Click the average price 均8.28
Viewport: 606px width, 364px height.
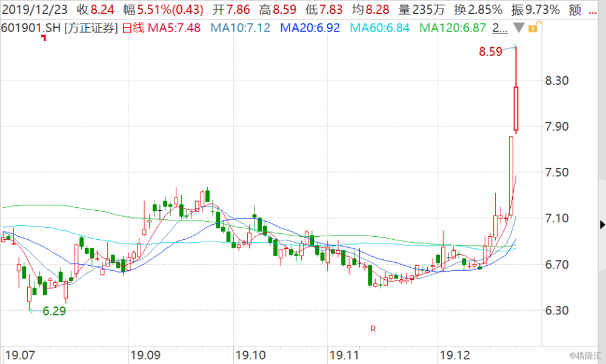371,10
